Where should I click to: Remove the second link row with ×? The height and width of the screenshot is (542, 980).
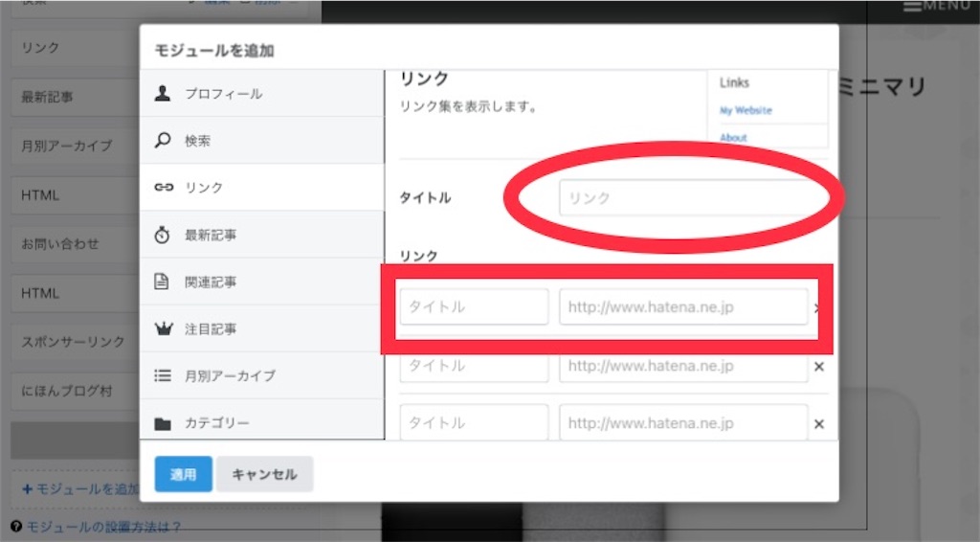coord(819,367)
